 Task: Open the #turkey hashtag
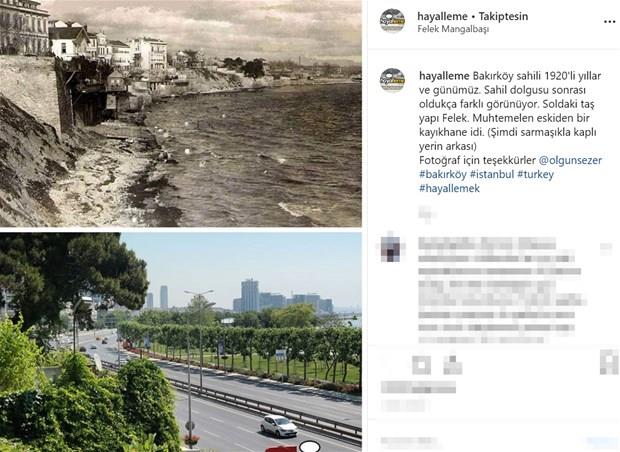535,174
